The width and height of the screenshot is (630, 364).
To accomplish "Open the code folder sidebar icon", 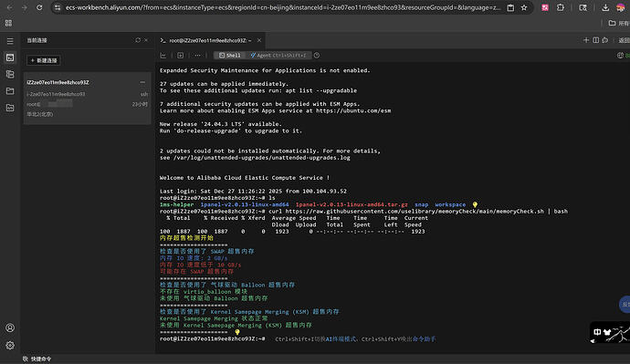I will click(x=10, y=108).
